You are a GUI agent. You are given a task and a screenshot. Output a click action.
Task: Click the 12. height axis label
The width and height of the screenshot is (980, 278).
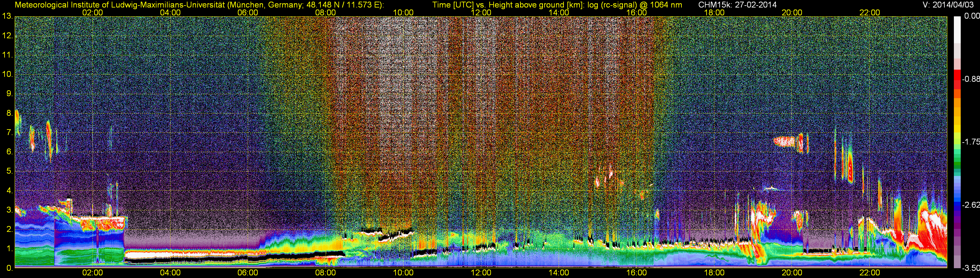[8, 36]
